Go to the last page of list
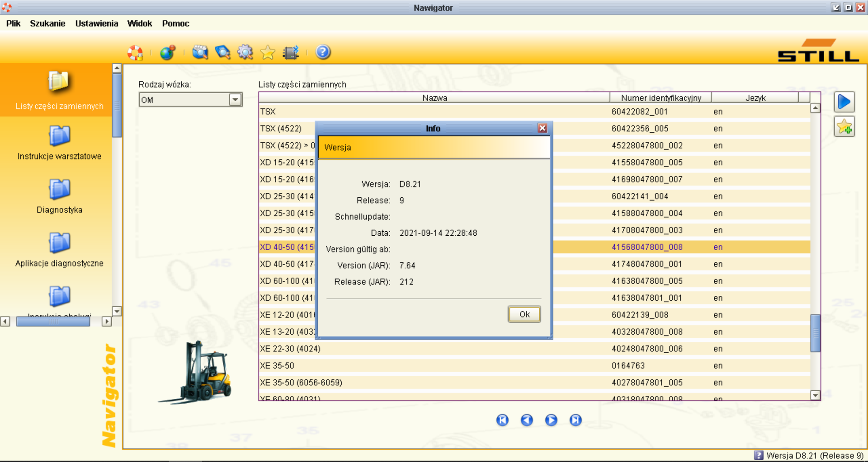The image size is (868, 462). pyautogui.click(x=576, y=420)
